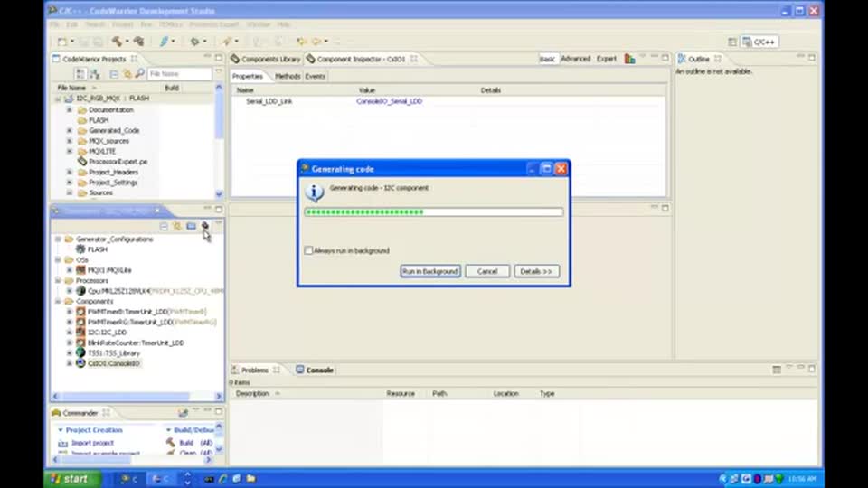The width and height of the screenshot is (868, 488).
Task: Click the Details >> button
Action: click(536, 271)
